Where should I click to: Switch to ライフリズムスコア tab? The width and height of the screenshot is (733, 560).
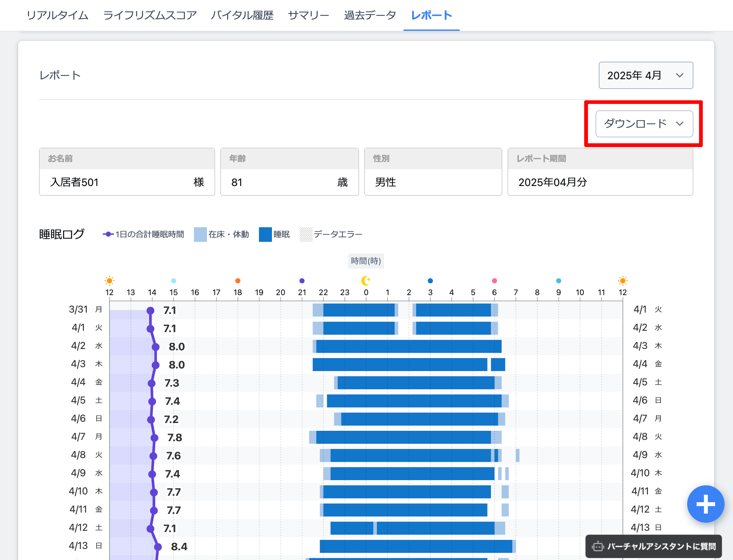[x=150, y=15]
